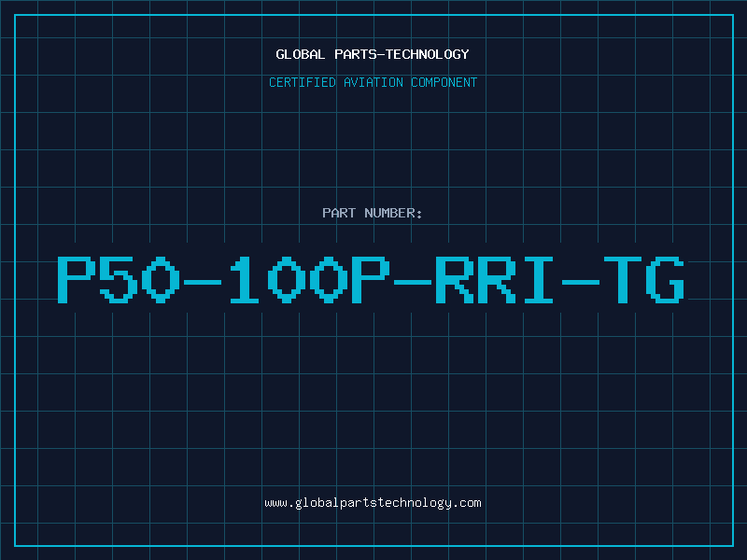This screenshot has width=747, height=560.
Task: Click the PART NUMBER: label
Action: coord(373,213)
